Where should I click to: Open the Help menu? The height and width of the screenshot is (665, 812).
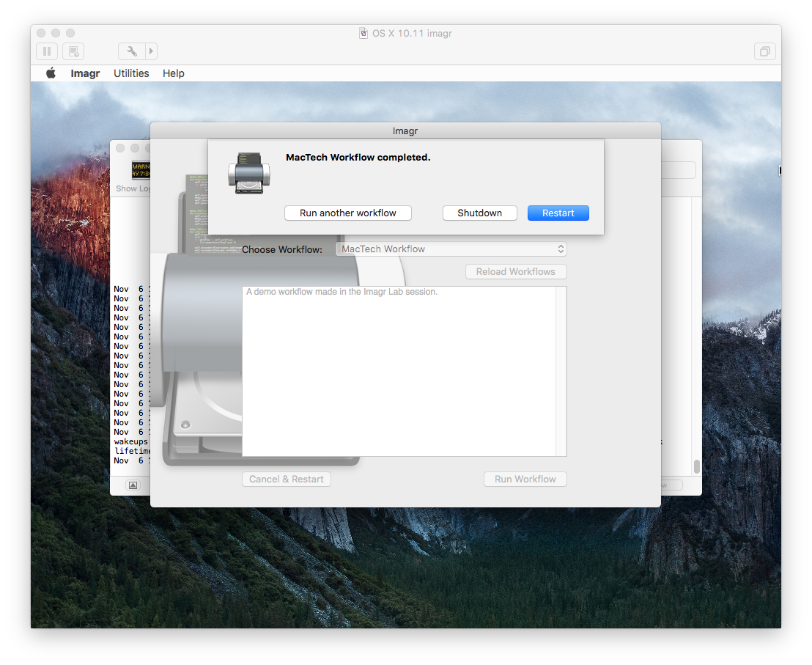click(x=174, y=73)
